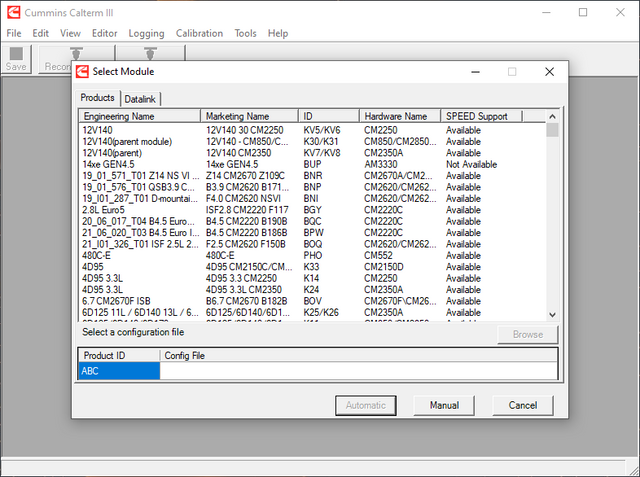The image size is (640, 477).
Task: Sort by ID column header
Action: coord(329,116)
